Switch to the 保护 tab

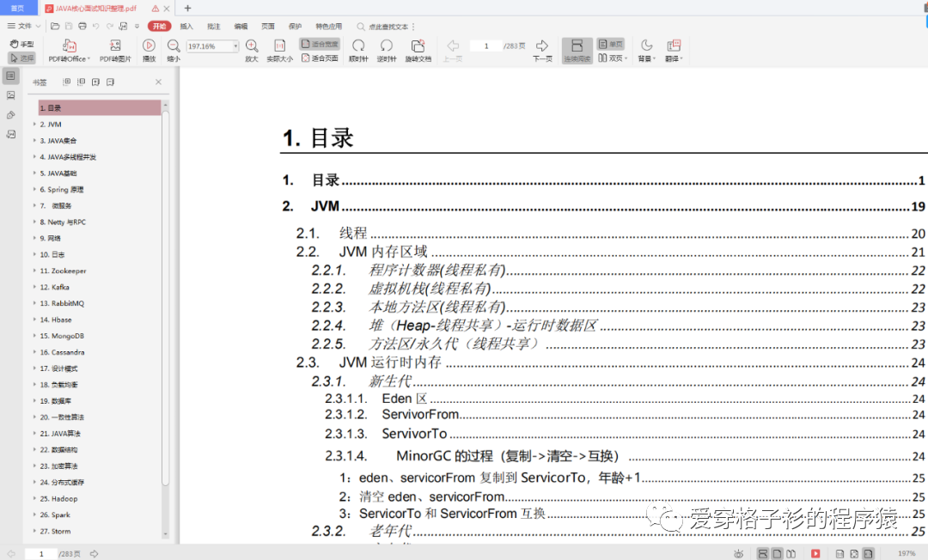[295, 26]
